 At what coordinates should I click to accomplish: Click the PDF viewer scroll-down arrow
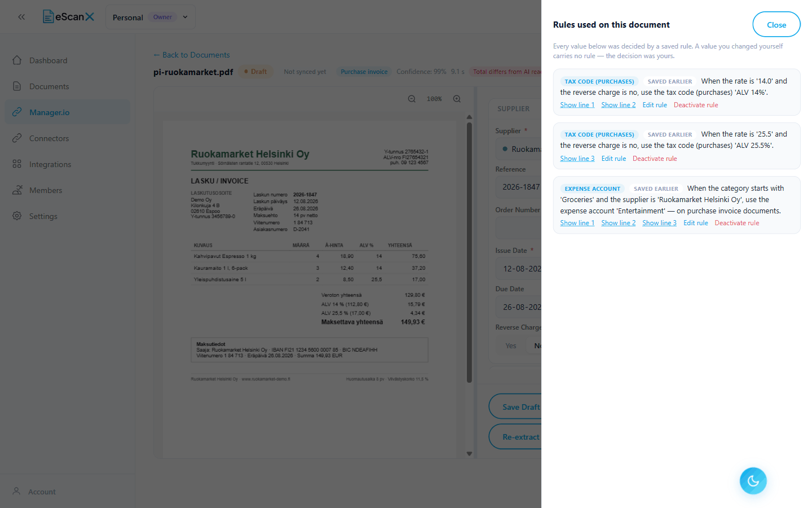click(x=469, y=454)
